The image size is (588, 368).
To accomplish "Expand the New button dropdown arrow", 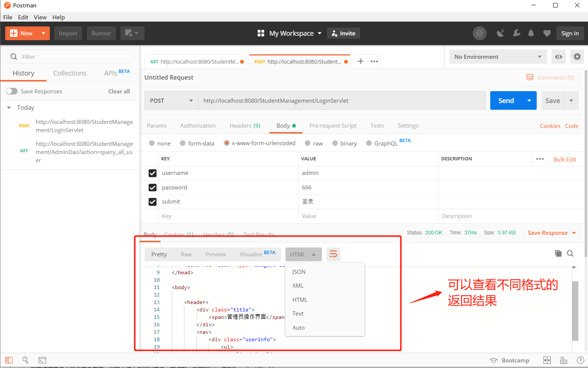I will coord(43,33).
